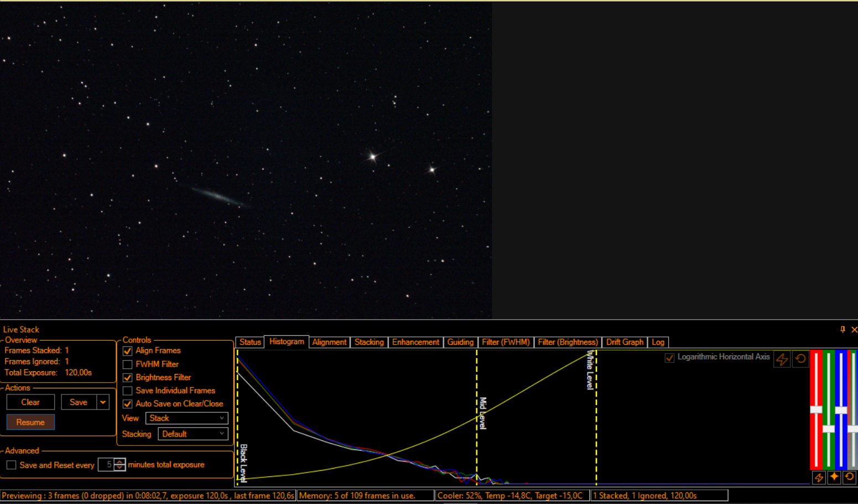The image size is (858, 504).
Task: Click the green channel slider handle
Action: click(828, 429)
